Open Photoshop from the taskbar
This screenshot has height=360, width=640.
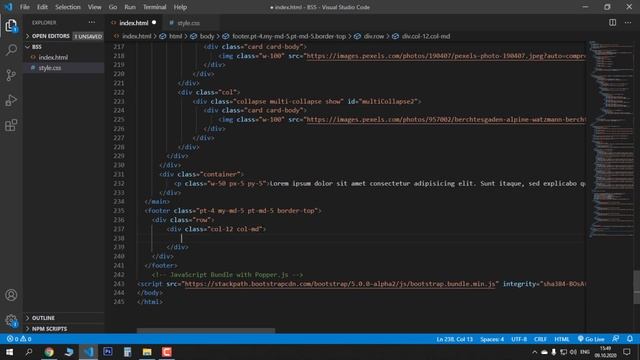tap(108, 352)
